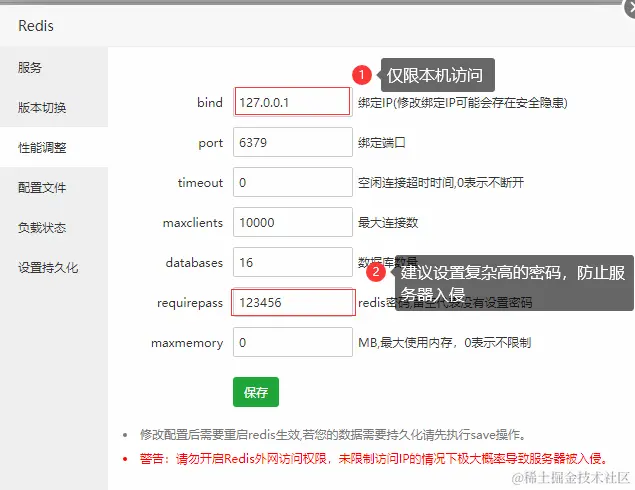Click the port field label
The height and width of the screenshot is (490, 635).
tap(211, 143)
